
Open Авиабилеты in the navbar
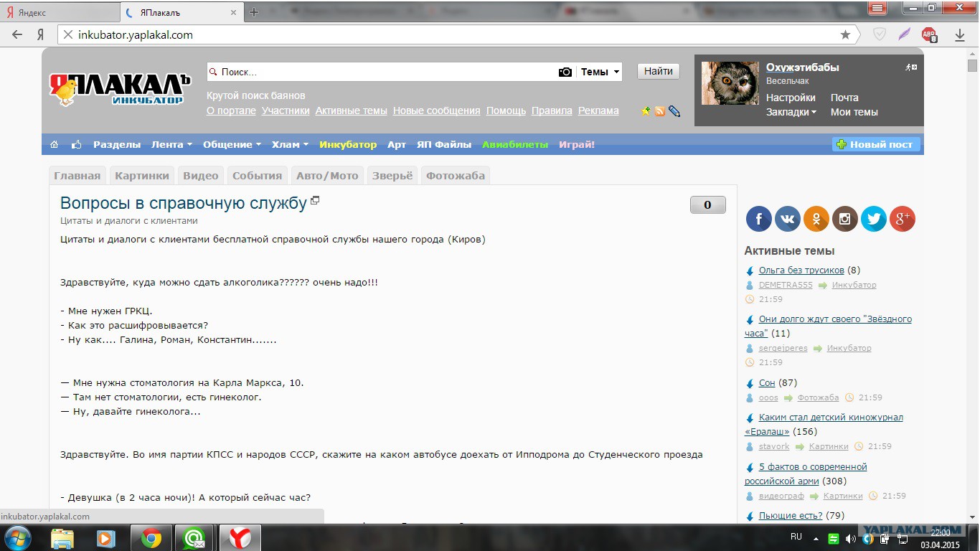pyautogui.click(x=514, y=144)
